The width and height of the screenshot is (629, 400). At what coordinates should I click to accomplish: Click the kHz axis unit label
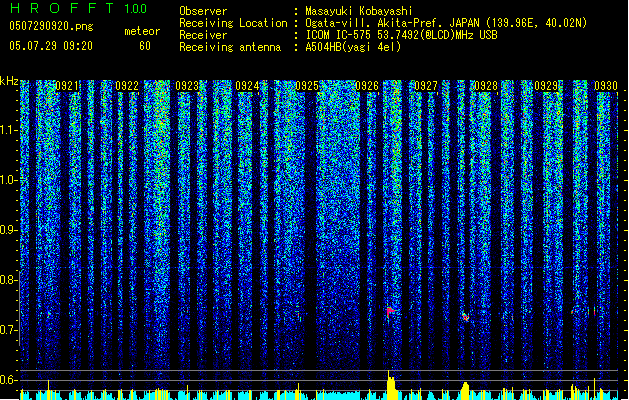(x=9, y=81)
